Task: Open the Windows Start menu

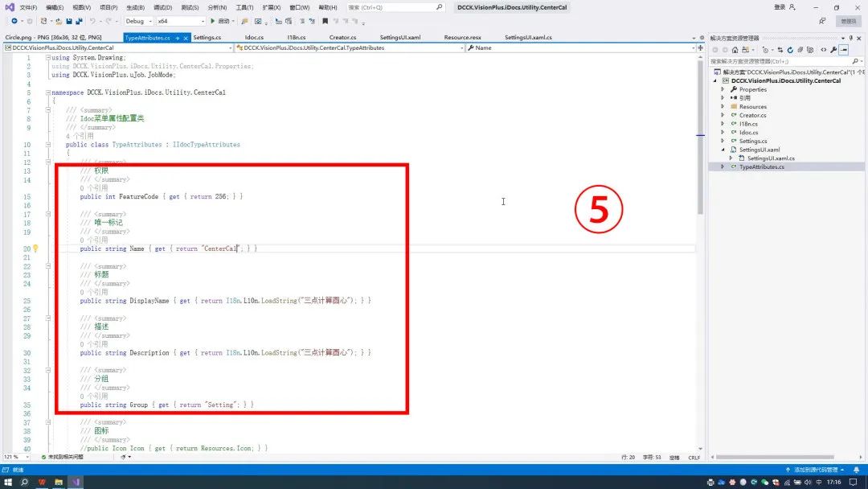Action: 8,483
